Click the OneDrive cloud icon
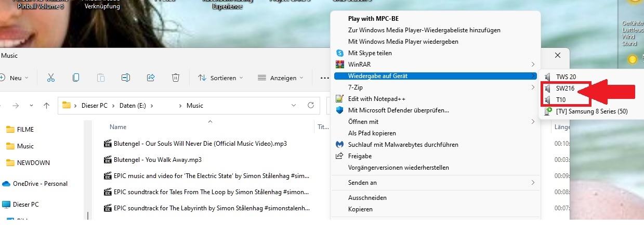The width and height of the screenshot is (644, 228). (x=6, y=184)
